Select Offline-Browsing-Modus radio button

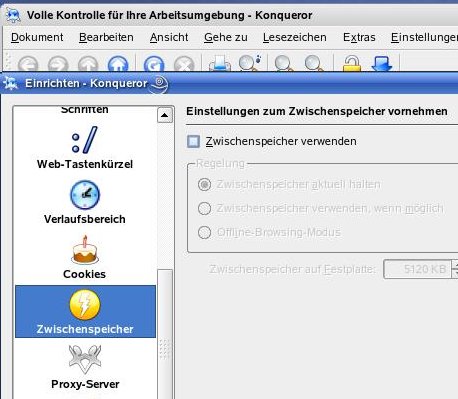tap(204, 232)
